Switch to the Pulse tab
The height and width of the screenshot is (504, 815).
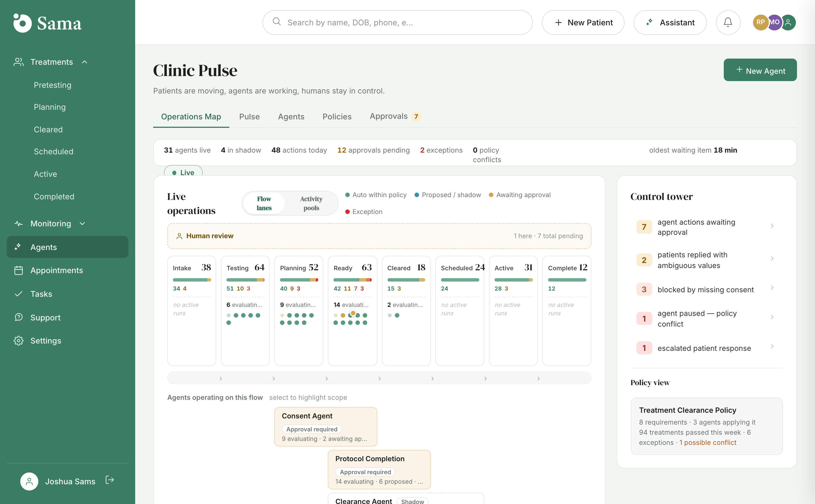click(249, 117)
